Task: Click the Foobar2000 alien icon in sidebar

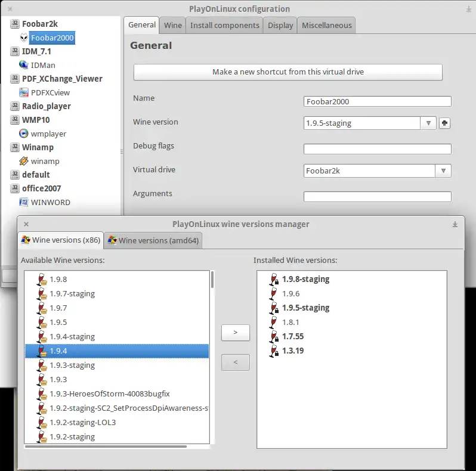Action: (x=24, y=38)
